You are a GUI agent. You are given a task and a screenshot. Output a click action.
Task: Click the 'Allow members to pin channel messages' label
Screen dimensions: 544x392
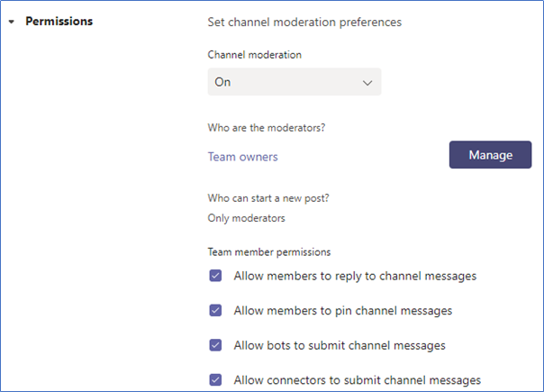coord(343,311)
